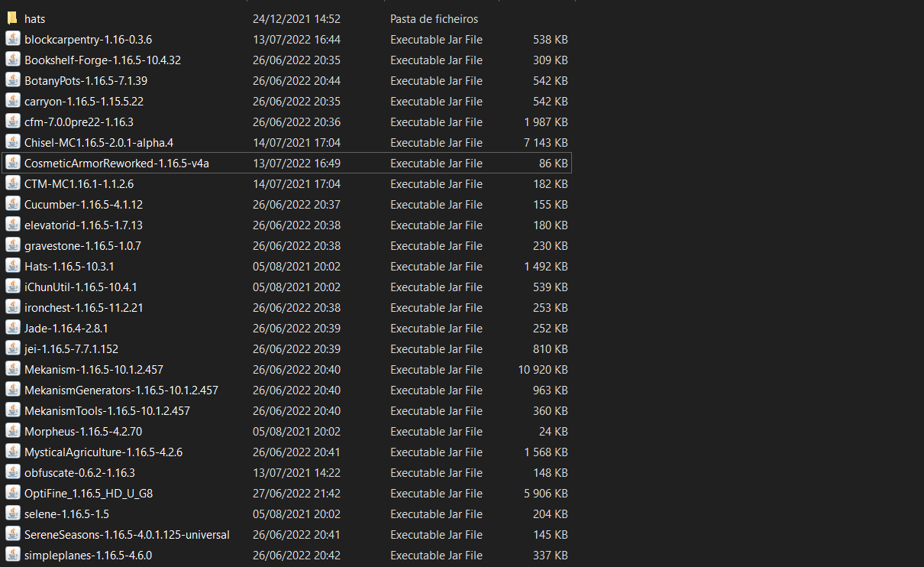Click the jar icon beside elevatorid-1.16.5-1.7.13
Viewport: 924px width, 567px height.
[x=12, y=225]
